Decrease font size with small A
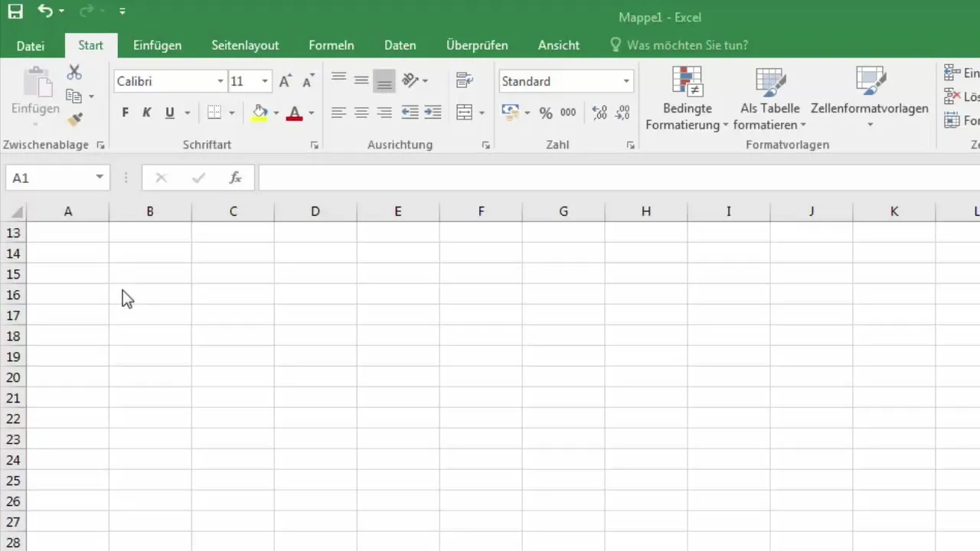Viewport: 980px width, 551px height. (309, 81)
